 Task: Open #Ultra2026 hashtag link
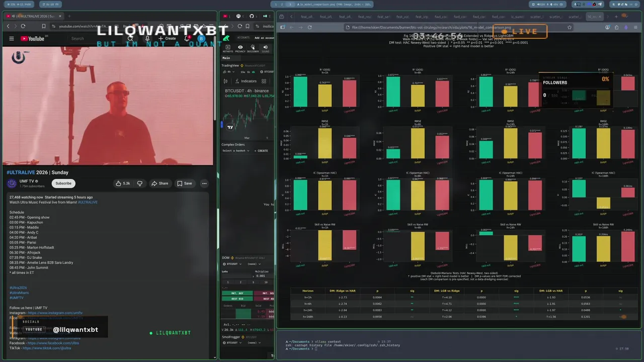tap(18, 288)
